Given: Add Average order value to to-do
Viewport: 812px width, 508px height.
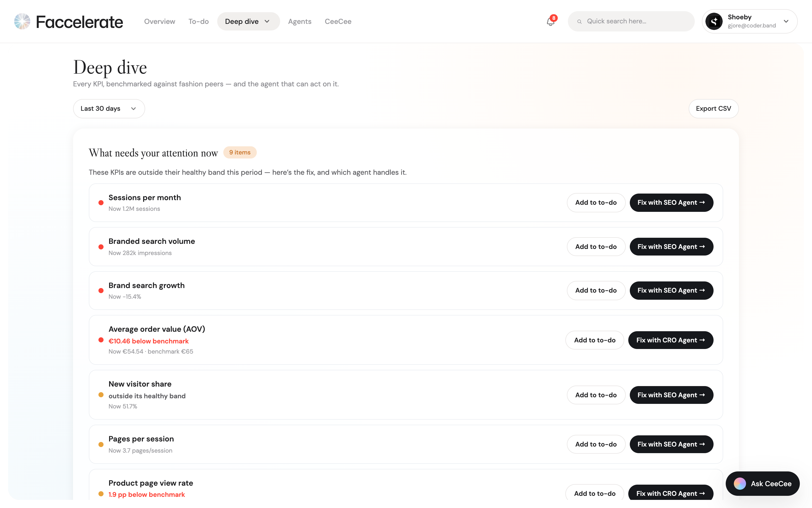Looking at the screenshot, I should (595, 340).
